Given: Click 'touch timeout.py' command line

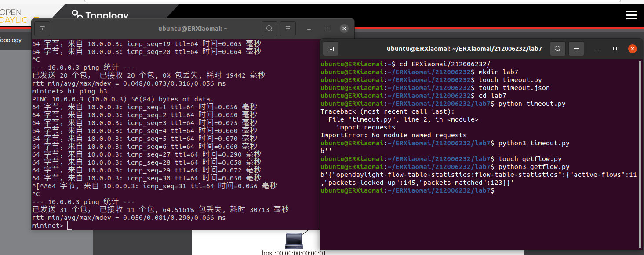Looking at the screenshot, I should pos(431,80).
